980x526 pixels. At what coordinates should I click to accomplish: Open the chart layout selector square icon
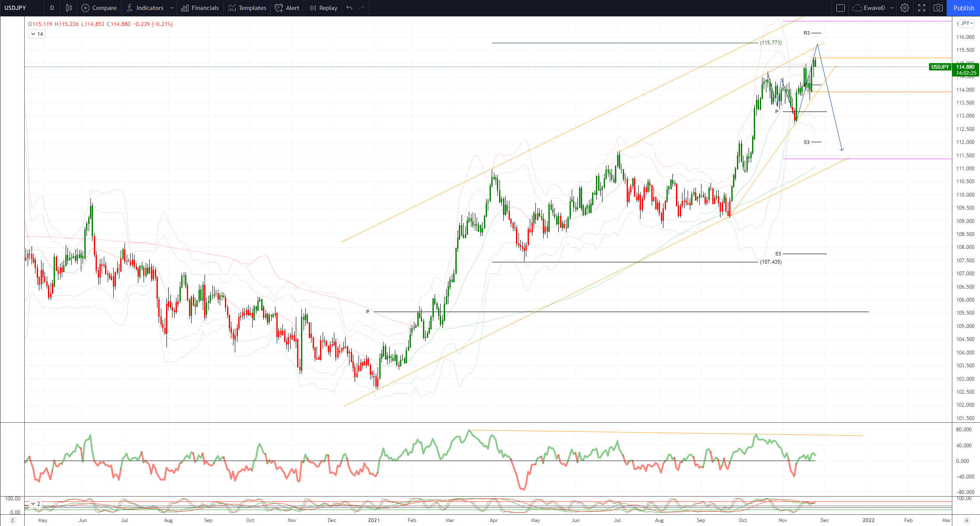840,8
